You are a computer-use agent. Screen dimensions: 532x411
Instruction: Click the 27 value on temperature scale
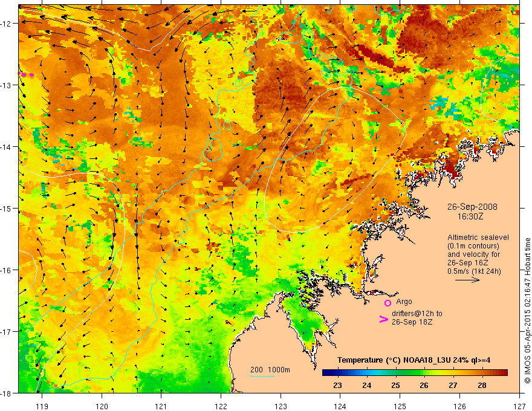(x=453, y=385)
